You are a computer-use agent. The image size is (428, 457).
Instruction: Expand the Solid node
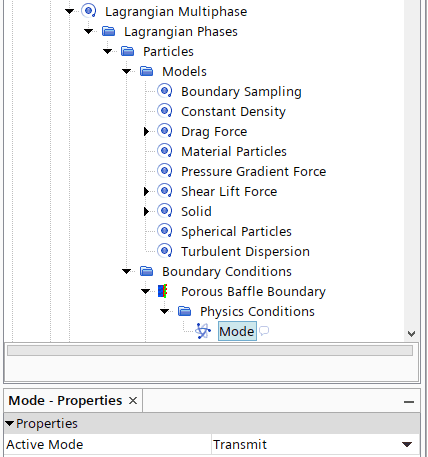point(146,212)
